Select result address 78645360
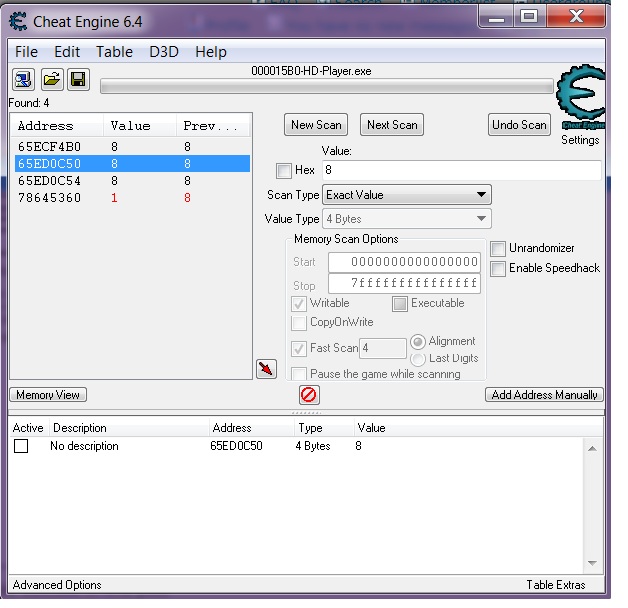 [132, 198]
